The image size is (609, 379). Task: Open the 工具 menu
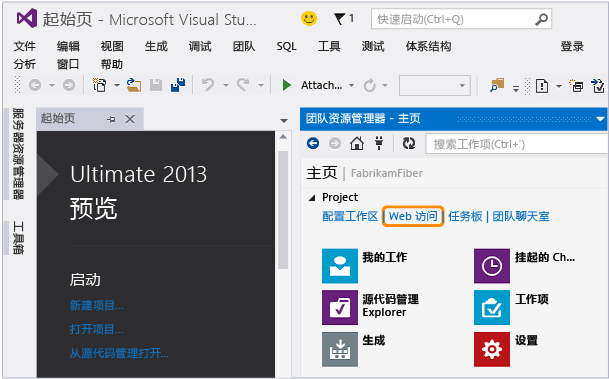pos(329,46)
